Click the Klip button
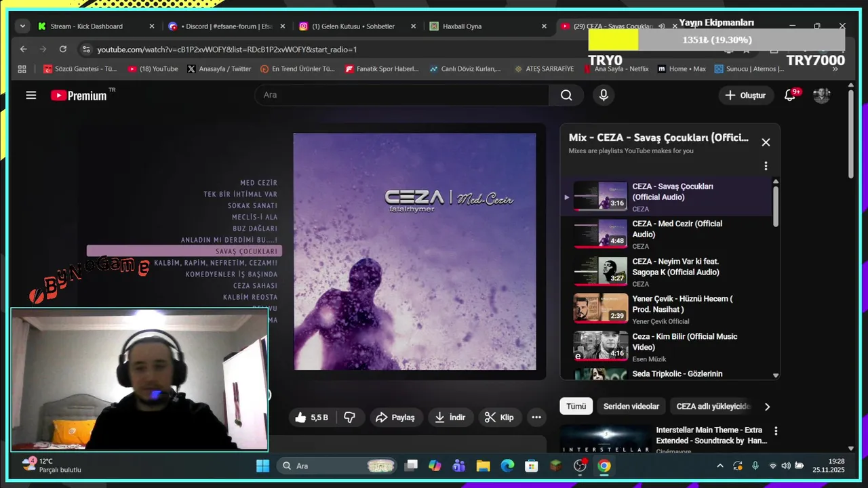 click(499, 418)
